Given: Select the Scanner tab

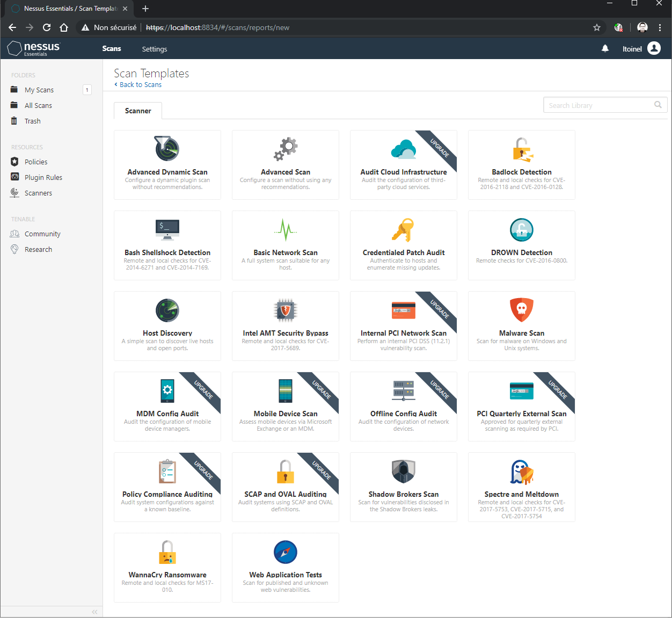Looking at the screenshot, I should click(138, 111).
